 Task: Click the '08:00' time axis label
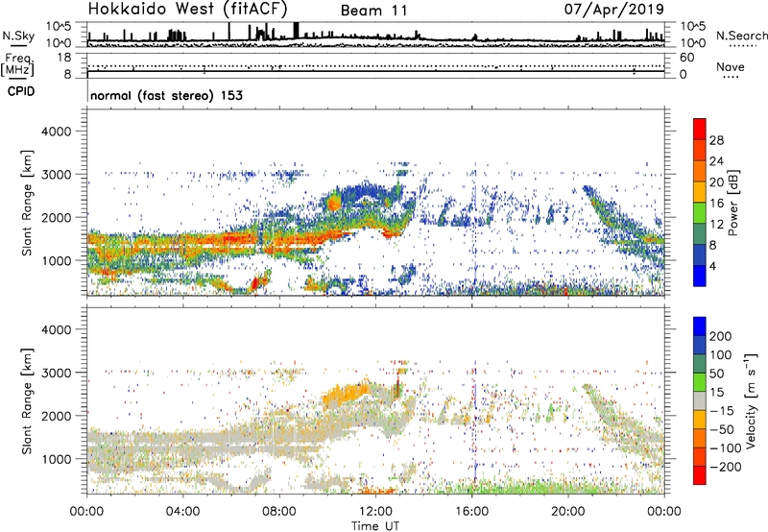tap(279, 512)
